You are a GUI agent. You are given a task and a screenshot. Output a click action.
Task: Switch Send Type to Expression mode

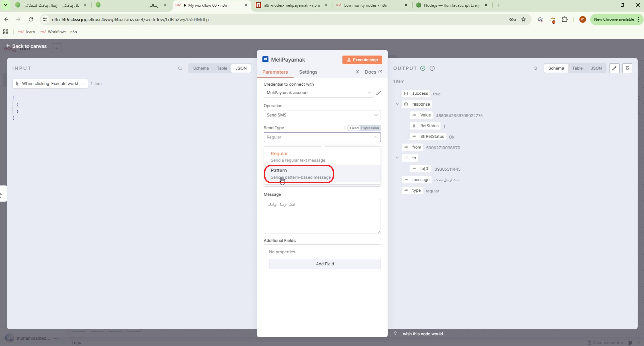pos(370,128)
